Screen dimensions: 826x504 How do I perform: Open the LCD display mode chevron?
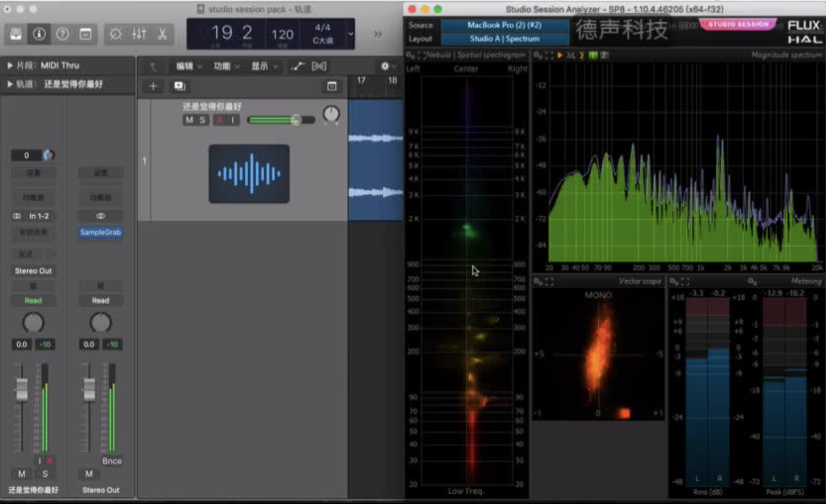[x=351, y=34]
